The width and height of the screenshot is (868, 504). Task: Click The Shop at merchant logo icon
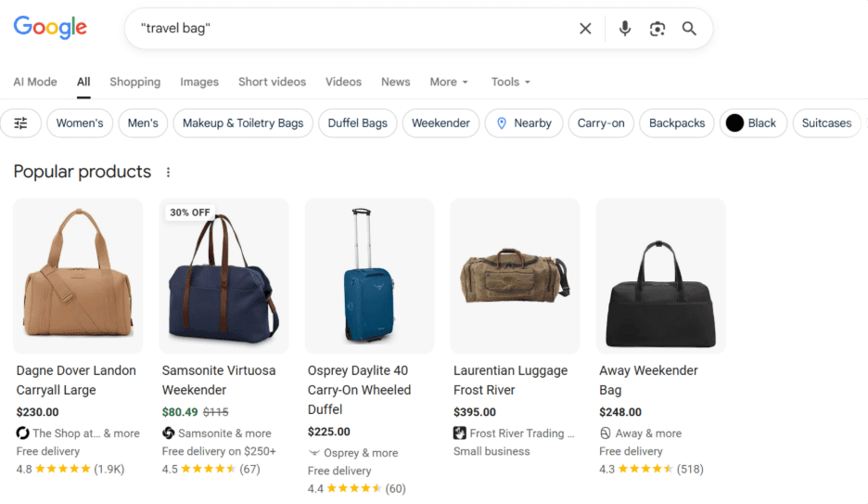click(22, 433)
